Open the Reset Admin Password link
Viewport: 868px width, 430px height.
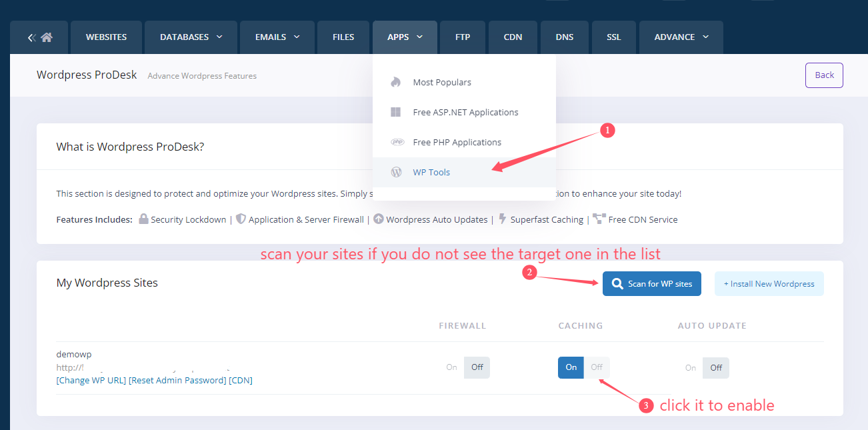[177, 380]
